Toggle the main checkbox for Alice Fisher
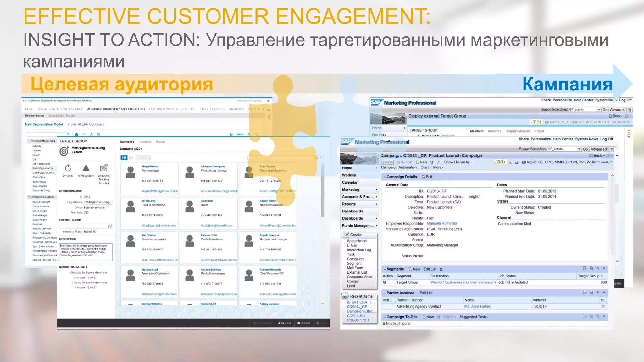The width and height of the screenshot is (644, 362). (603, 306)
